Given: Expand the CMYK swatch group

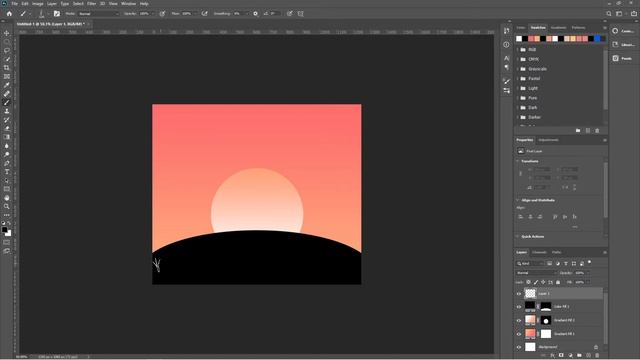Looking at the screenshot, I should pyautogui.click(x=518, y=59).
